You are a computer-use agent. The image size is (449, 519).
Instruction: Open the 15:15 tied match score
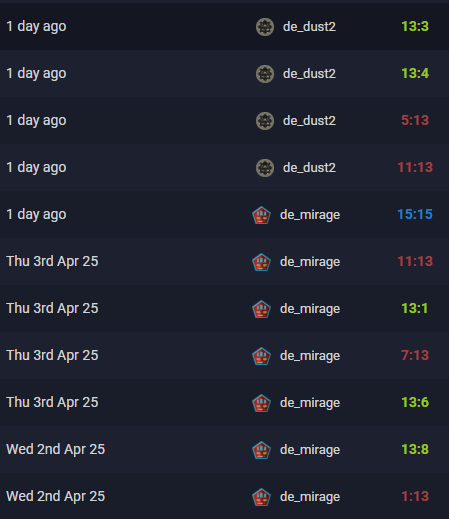coord(415,214)
